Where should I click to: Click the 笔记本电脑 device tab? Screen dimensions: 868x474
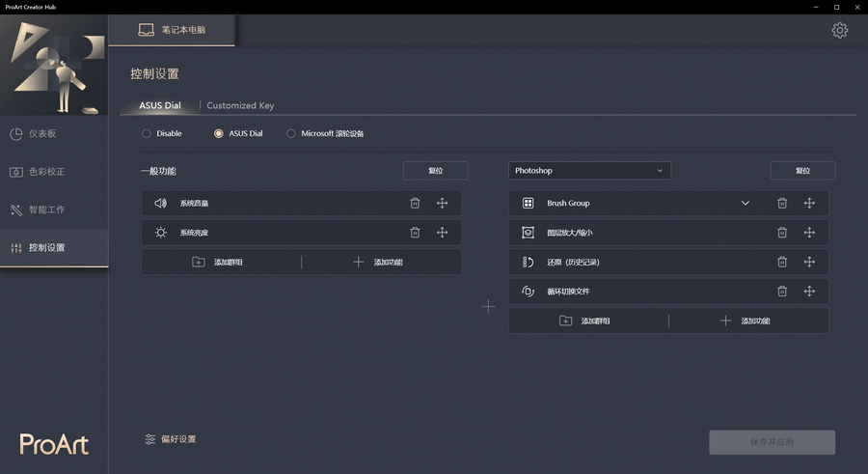[173, 30]
